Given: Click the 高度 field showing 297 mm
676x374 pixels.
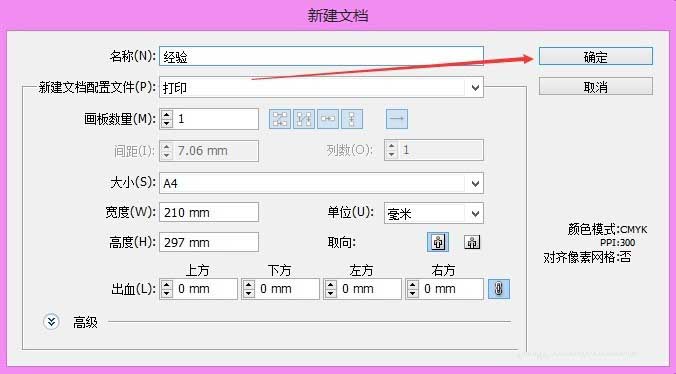Looking at the screenshot, I should pyautogui.click(x=209, y=242).
